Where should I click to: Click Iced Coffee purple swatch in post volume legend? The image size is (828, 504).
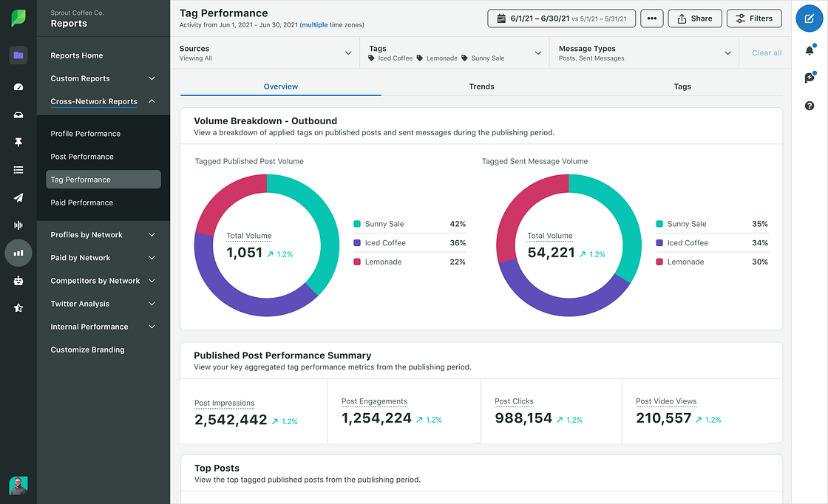click(357, 243)
